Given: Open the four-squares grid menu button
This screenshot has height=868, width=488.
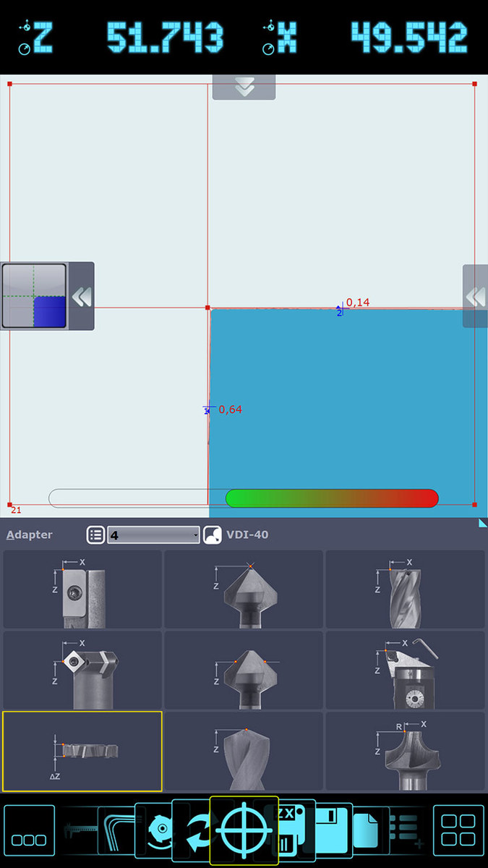Looking at the screenshot, I should (x=458, y=830).
